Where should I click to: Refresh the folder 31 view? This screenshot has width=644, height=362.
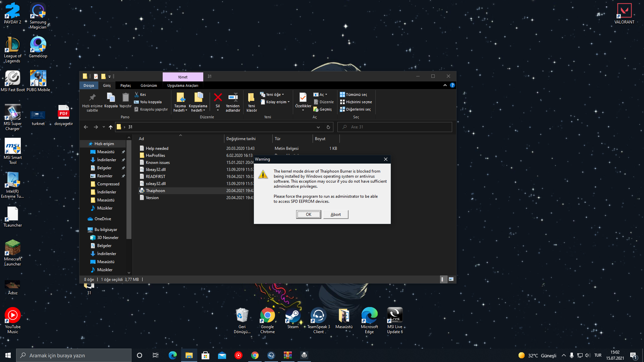pos(328,127)
